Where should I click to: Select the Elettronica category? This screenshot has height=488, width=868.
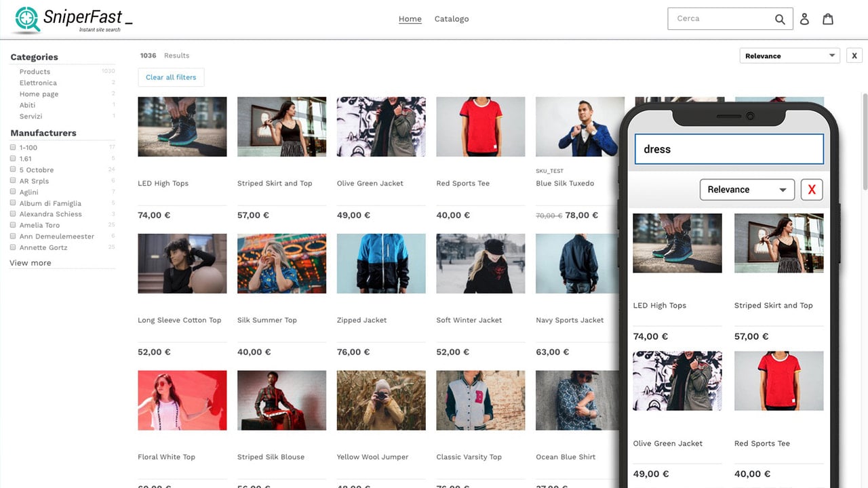click(38, 83)
